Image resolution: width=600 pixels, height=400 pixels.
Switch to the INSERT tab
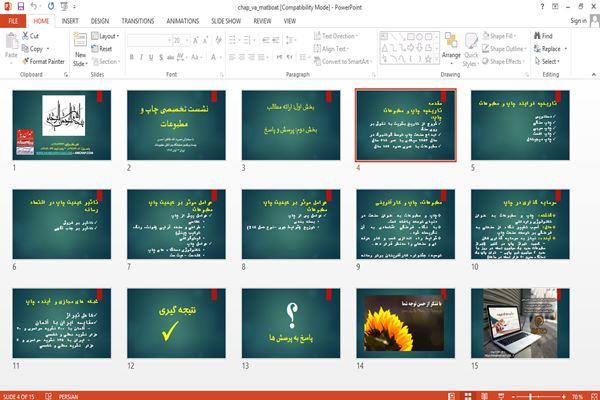coord(70,21)
